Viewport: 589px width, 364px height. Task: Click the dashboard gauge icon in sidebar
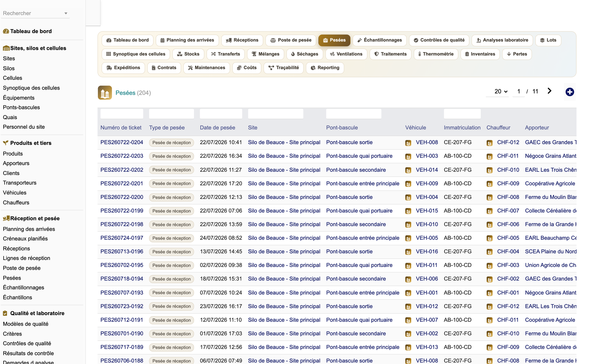coord(6,31)
